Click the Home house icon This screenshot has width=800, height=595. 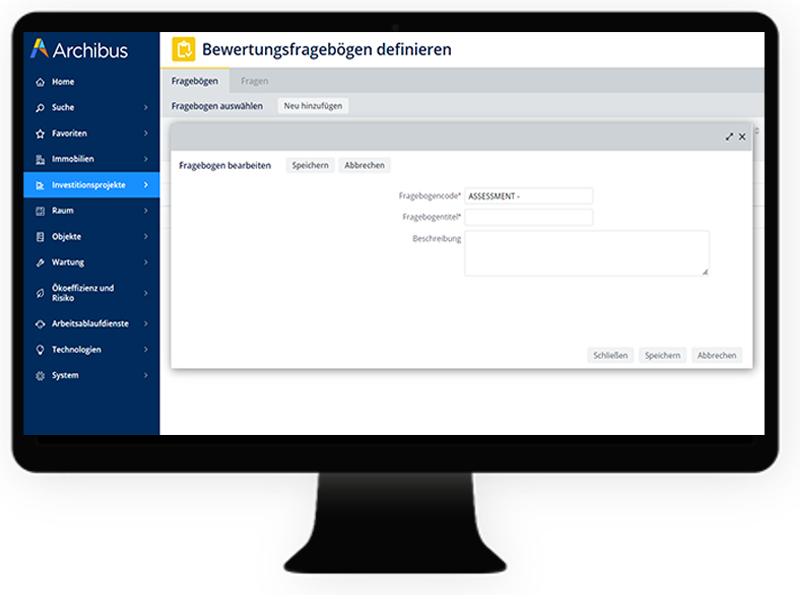[x=40, y=82]
